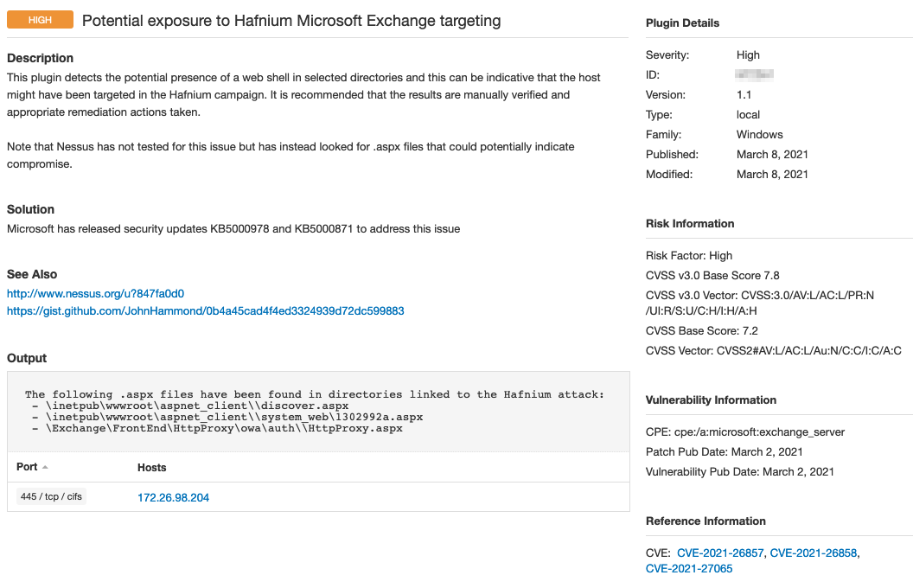Click the CVSS2 vector string
This screenshot has height=588, width=913.
pyautogui.click(x=774, y=350)
